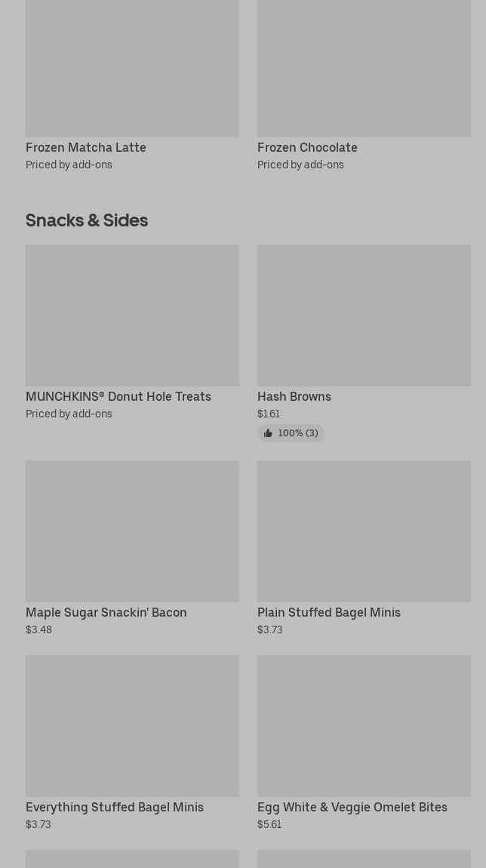486x868 pixels.
Task: Click the Egg White & Veggie Omelet Bites image
Action: click(364, 725)
